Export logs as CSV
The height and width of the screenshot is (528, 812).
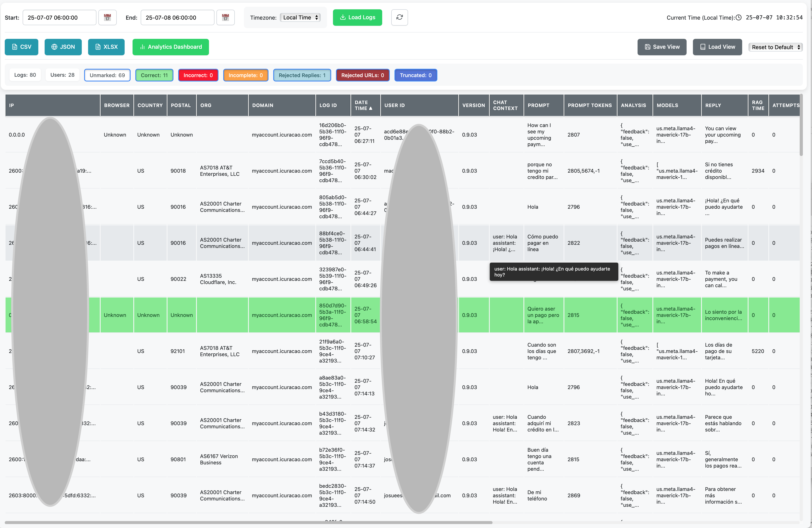21,47
